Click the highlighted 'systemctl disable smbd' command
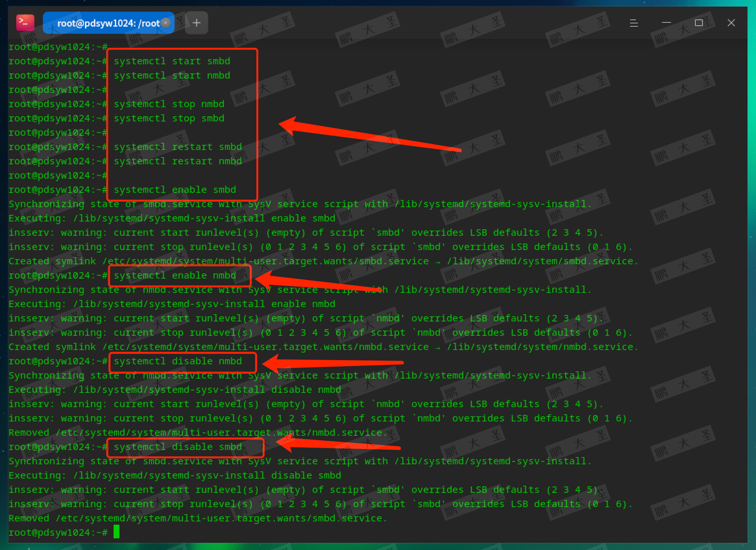756x550 pixels. 178,447
